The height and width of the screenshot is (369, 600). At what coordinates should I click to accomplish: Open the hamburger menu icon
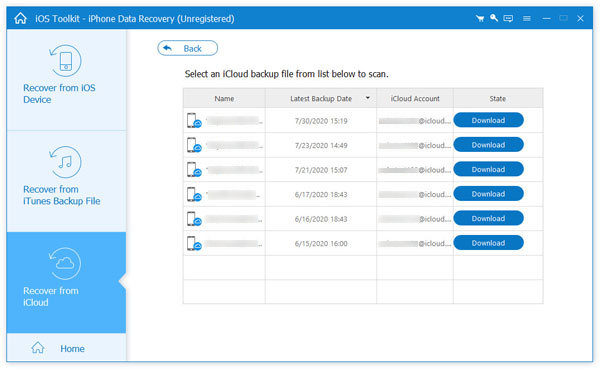point(527,18)
